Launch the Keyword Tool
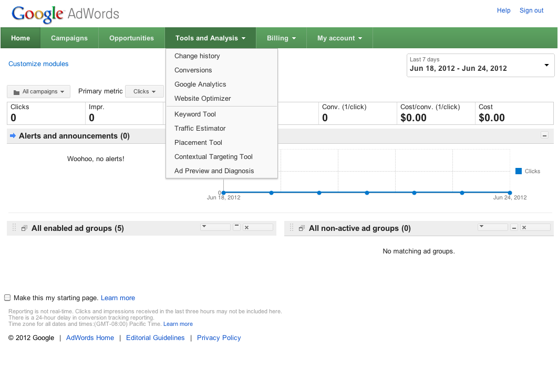This screenshot has width=558, height=392. [x=222, y=114]
